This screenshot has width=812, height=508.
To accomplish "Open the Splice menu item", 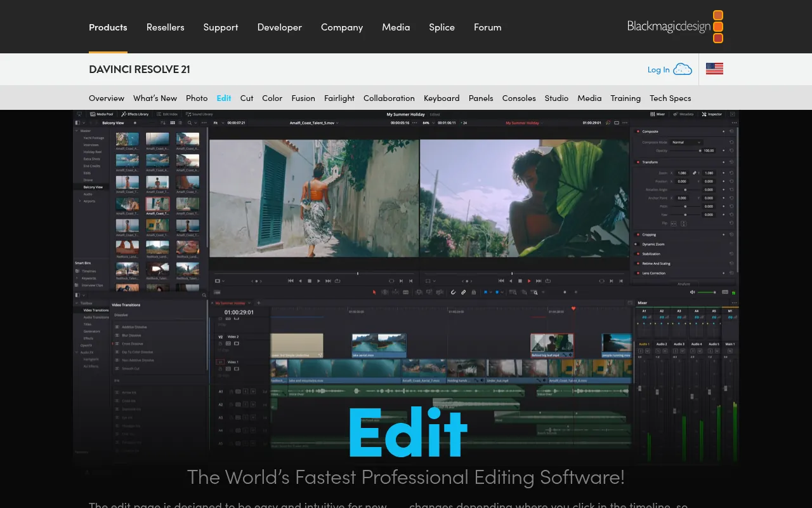I will [442, 27].
